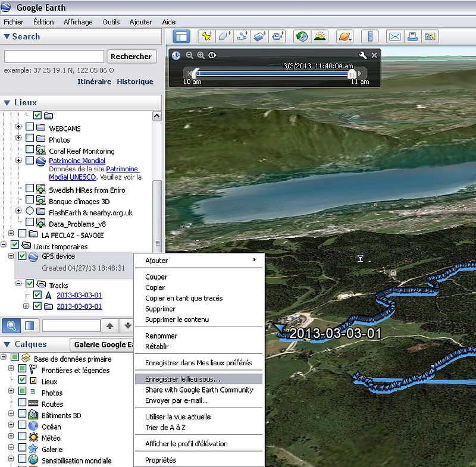Click the email envelope toolbar icon
The height and width of the screenshot is (467, 476).
(394, 37)
